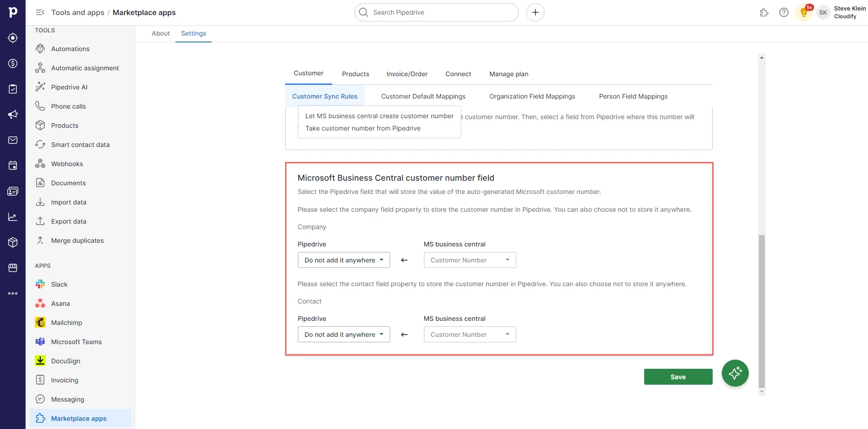Collapse the sidebar menu toggle
The height and width of the screenshot is (429, 868).
tap(40, 12)
